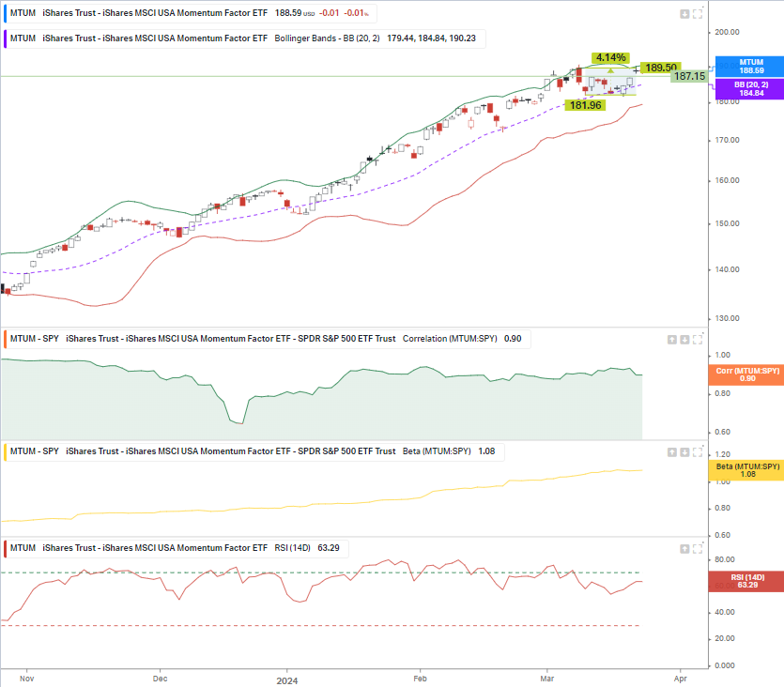The image size is (784, 687).
Task: Click the red RSI (14D) 63.29 axis label
Action: click(x=747, y=581)
